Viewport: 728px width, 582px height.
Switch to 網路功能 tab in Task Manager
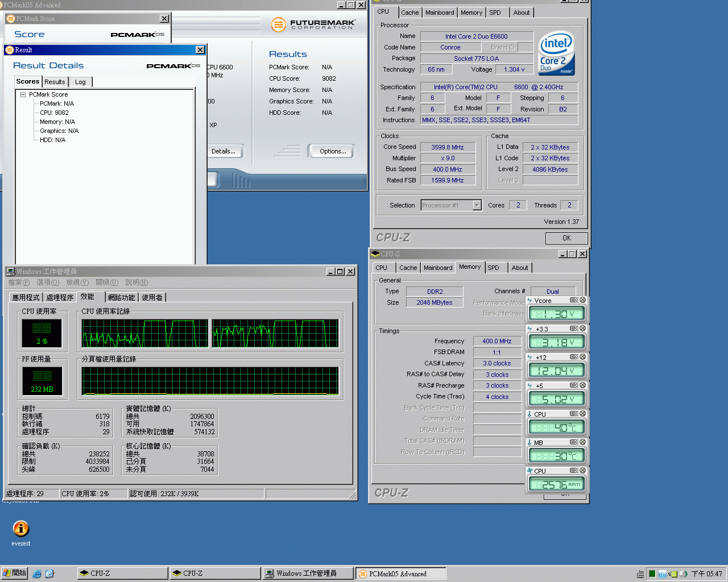122,297
